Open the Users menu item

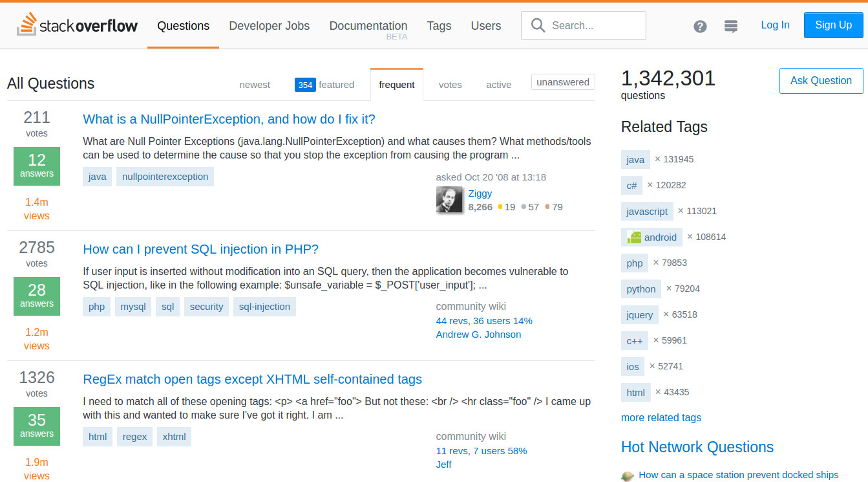485,25
